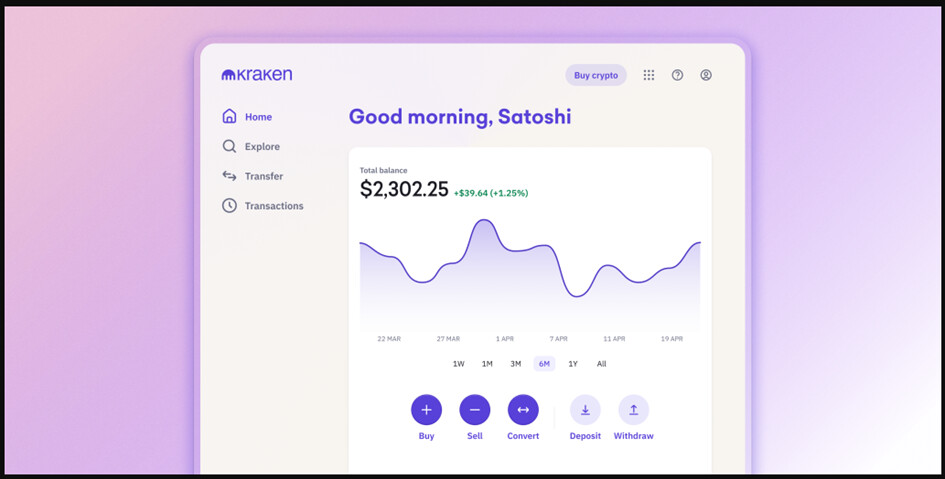This screenshot has height=479, width=945.
Task: Select the 1Y chart range
Action: pos(573,364)
